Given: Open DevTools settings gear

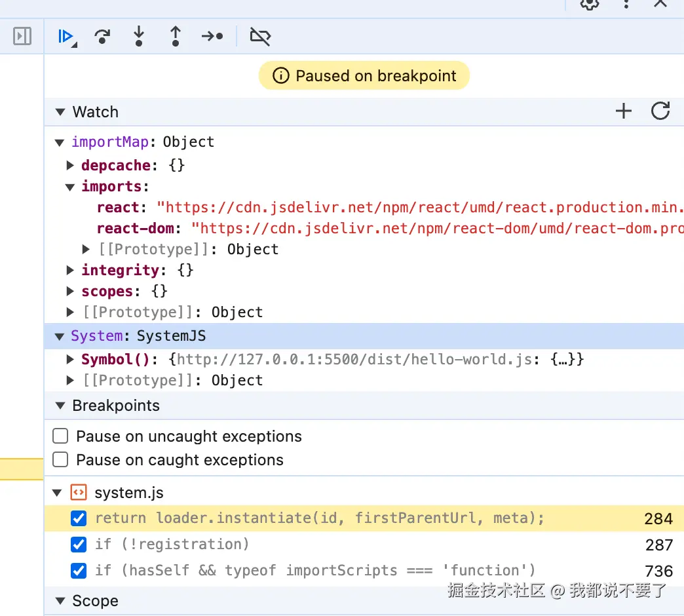Looking at the screenshot, I should [590, 4].
